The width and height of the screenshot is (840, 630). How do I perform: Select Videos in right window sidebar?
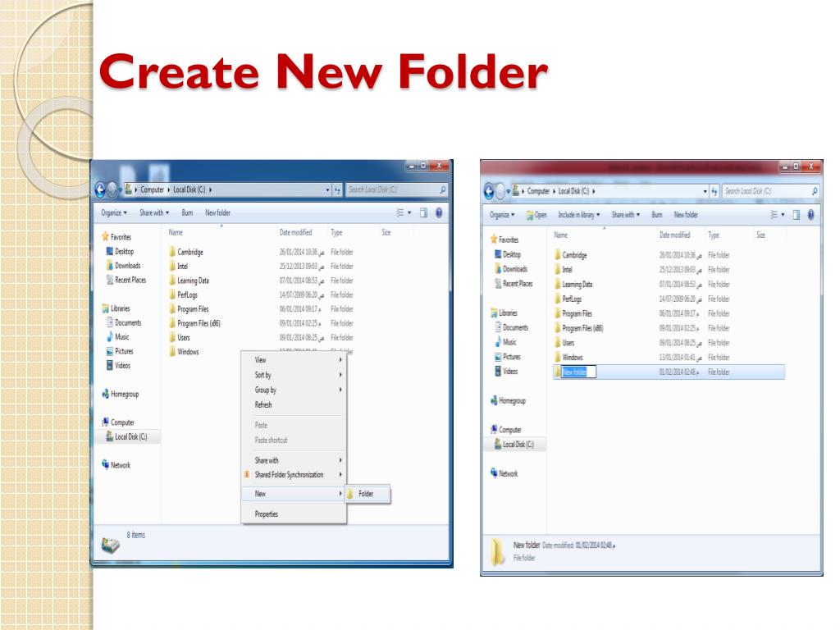[505, 372]
